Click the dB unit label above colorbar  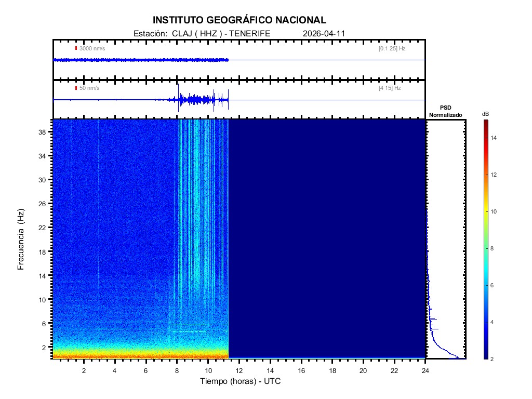[485, 114]
